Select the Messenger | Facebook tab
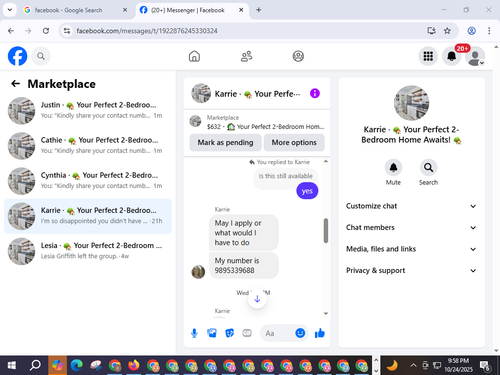This screenshot has width=500, height=375. click(x=187, y=10)
